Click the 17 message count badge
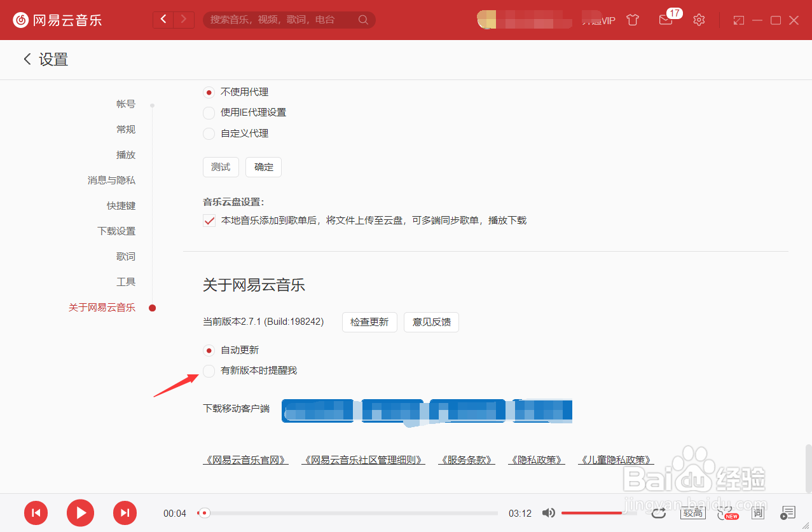Viewport: 812px width, 532px height. pyautogui.click(x=675, y=13)
